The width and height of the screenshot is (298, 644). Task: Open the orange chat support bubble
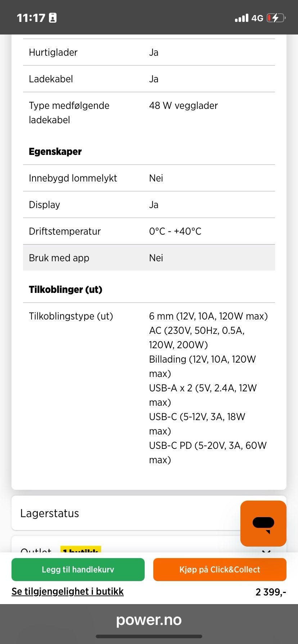[x=263, y=523]
